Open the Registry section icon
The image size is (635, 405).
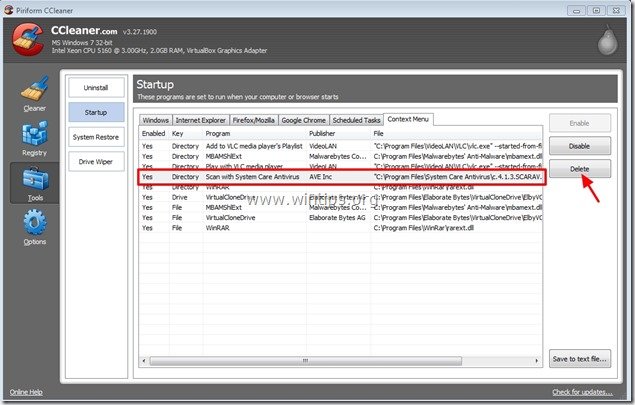pyautogui.click(x=33, y=140)
